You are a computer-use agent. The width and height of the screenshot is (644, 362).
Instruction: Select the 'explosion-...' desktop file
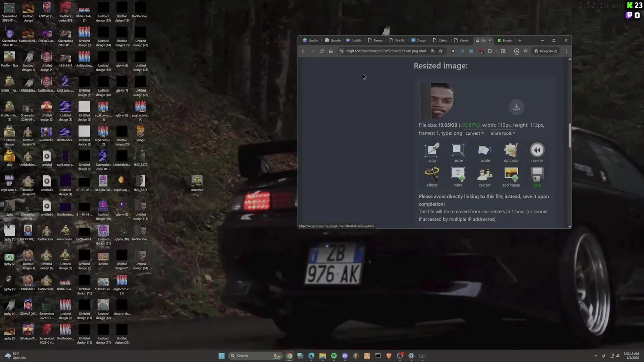pyautogui.click(x=122, y=183)
